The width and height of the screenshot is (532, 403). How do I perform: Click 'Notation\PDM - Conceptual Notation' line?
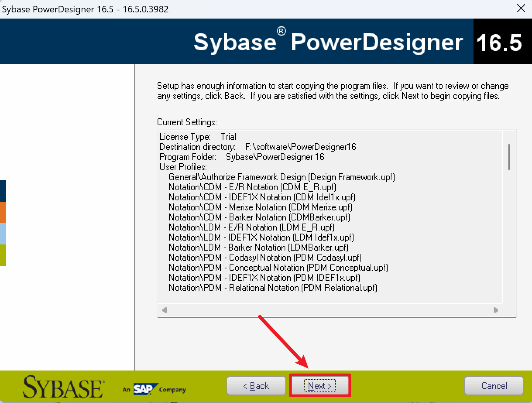pos(278,268)
